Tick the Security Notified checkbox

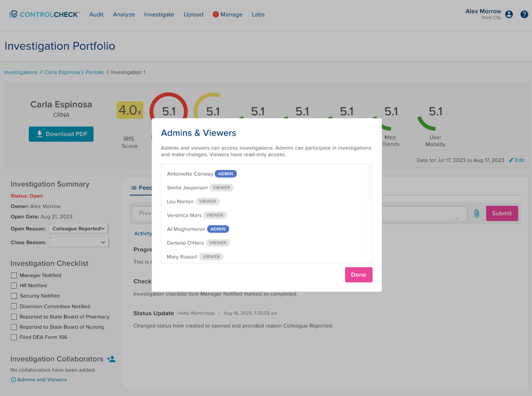[x=14, y=296]
